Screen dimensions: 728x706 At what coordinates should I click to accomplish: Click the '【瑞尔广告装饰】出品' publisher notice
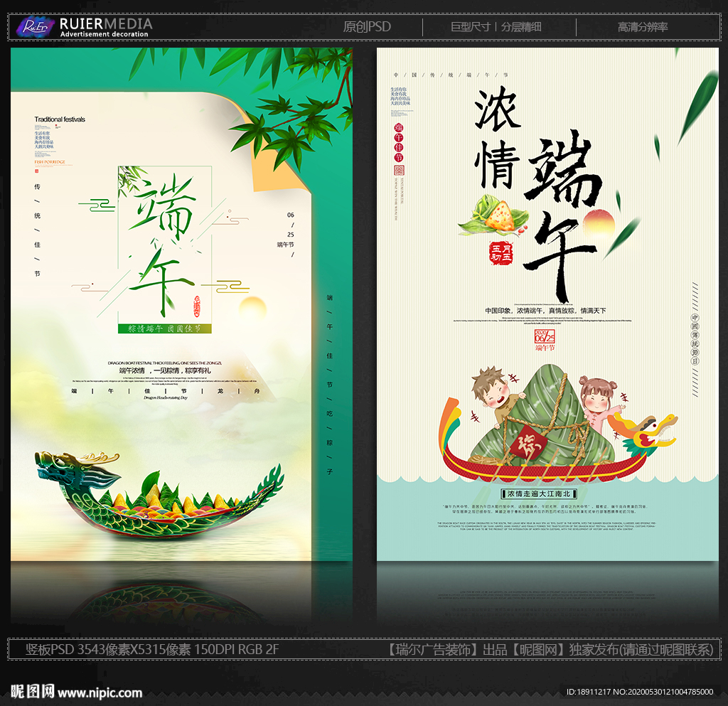(446, 649)
